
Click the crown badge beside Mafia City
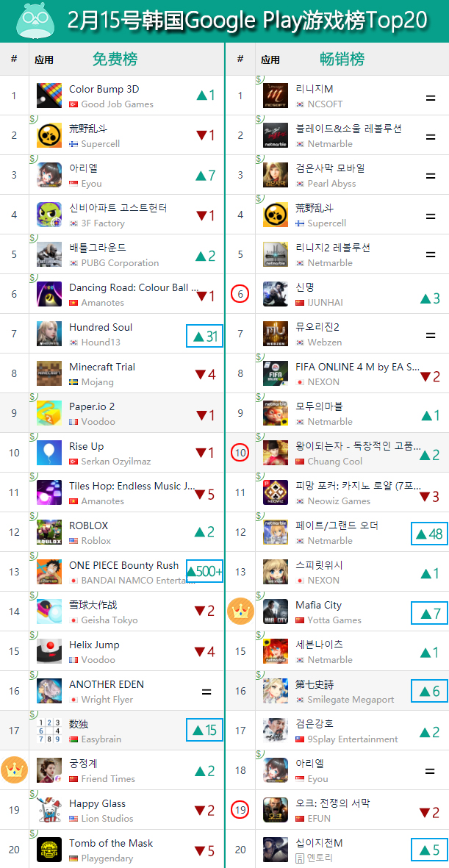click(x=240, y=611)
